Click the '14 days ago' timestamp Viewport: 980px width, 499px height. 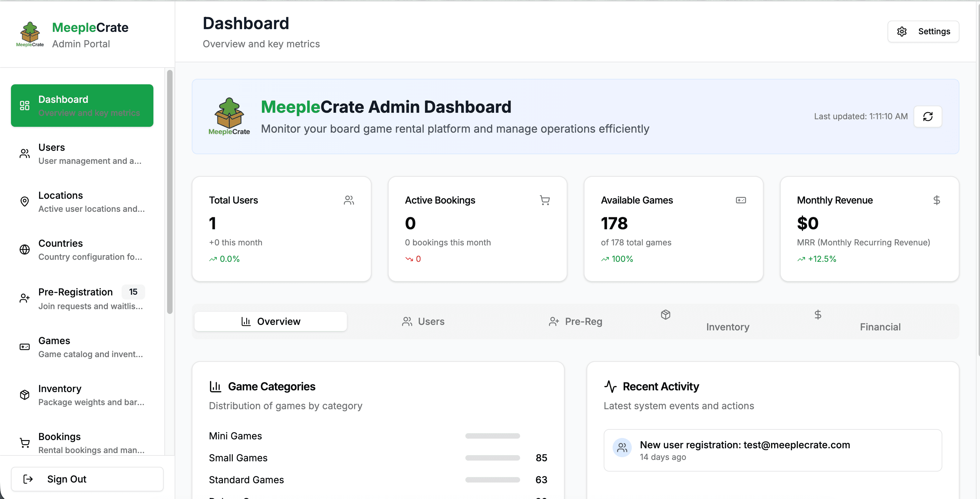[663, 457]
